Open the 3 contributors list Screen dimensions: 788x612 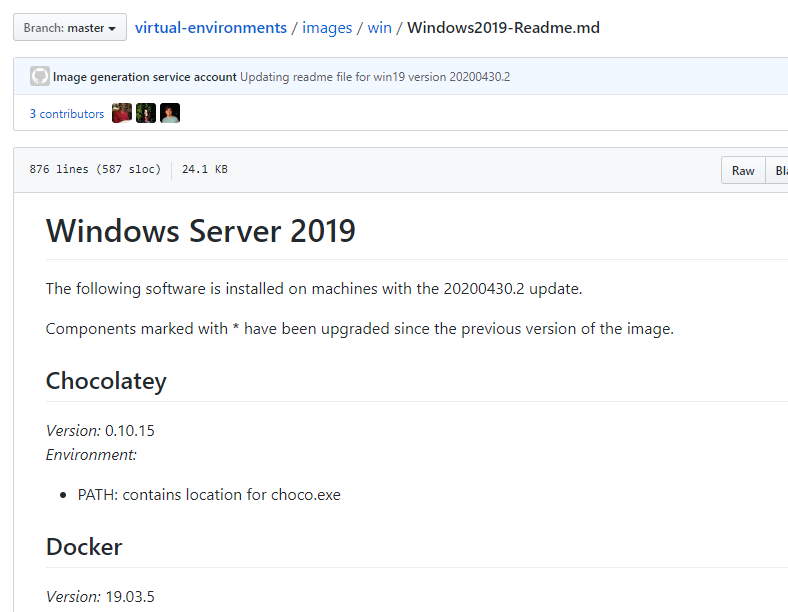(66, 114)
